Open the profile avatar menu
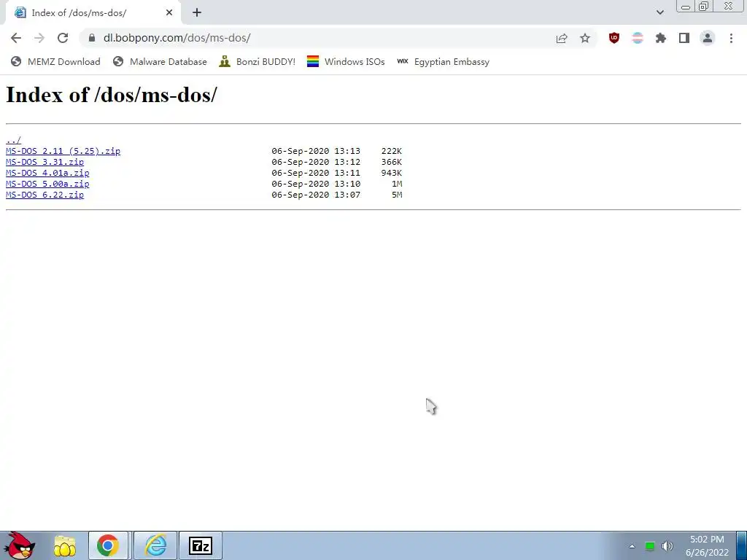 pos(708,38)
